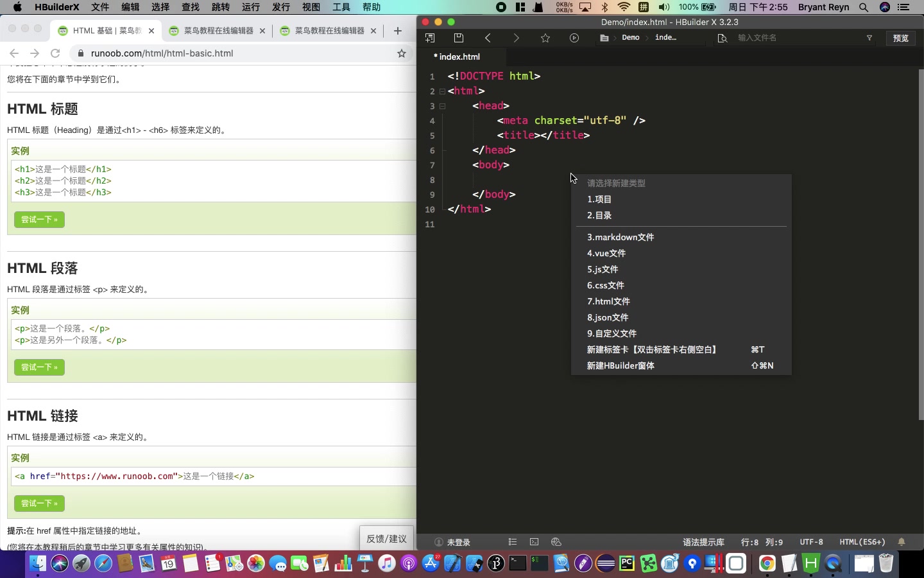
Task: Open a new Chrome tab with plus button
Action: click(x=398, y=31)
